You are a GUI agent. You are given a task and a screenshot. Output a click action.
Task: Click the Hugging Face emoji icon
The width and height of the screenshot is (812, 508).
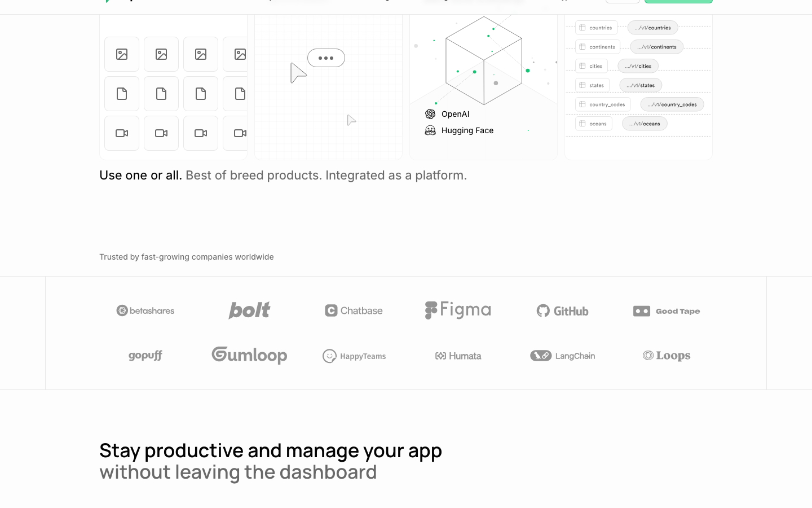coord(430,130)
